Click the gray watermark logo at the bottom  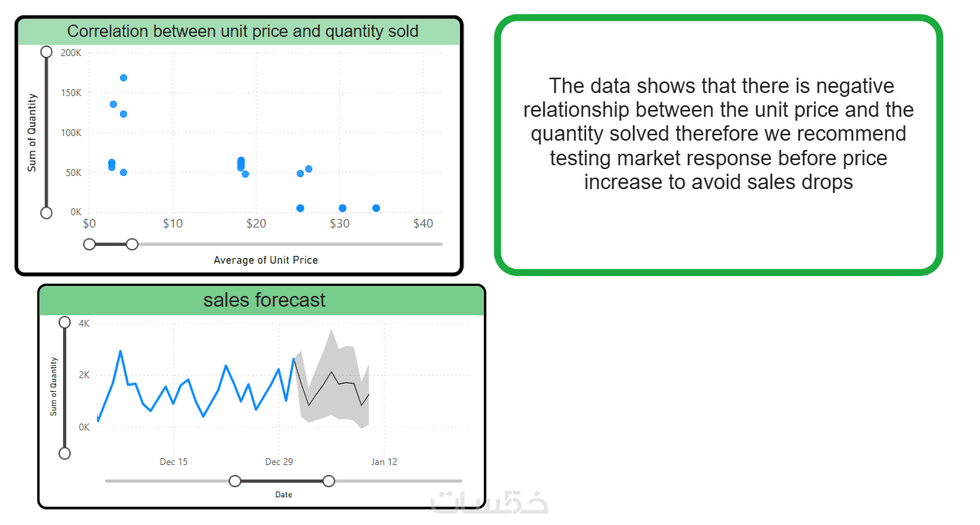pyautogui.click(x=489, y=502)
